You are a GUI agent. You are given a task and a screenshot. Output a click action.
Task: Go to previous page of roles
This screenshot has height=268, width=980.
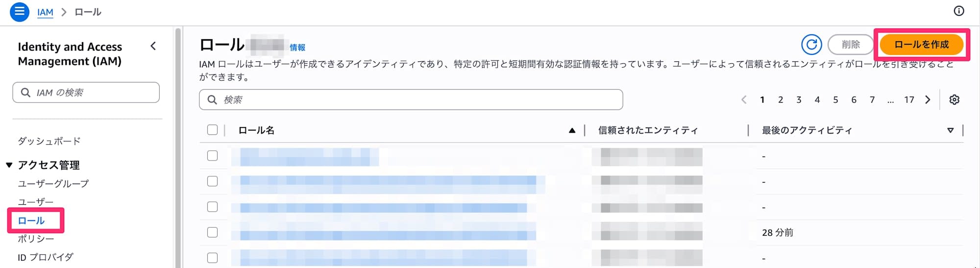click(744, 100)
